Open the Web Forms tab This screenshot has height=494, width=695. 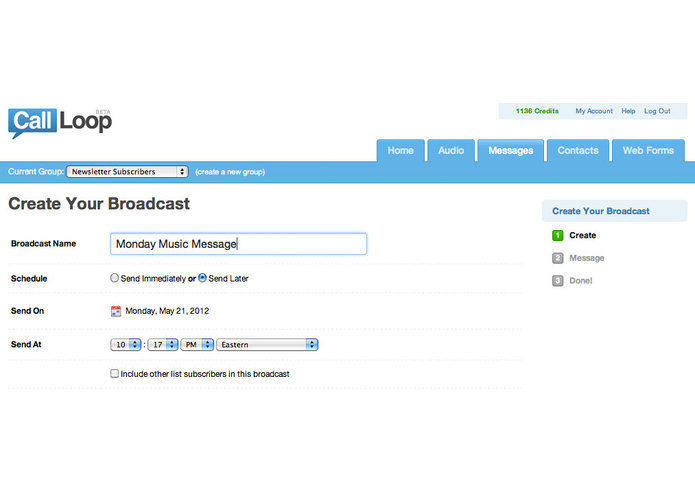click(648, 151)
